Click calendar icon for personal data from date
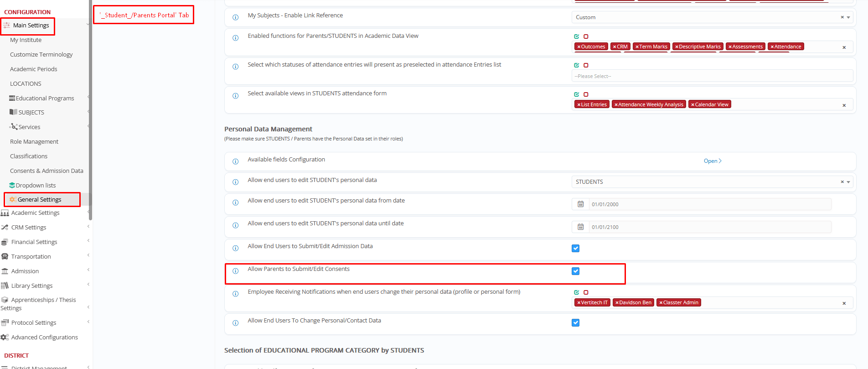The height and width of the screenshot is (369, 868). [580, 204]
